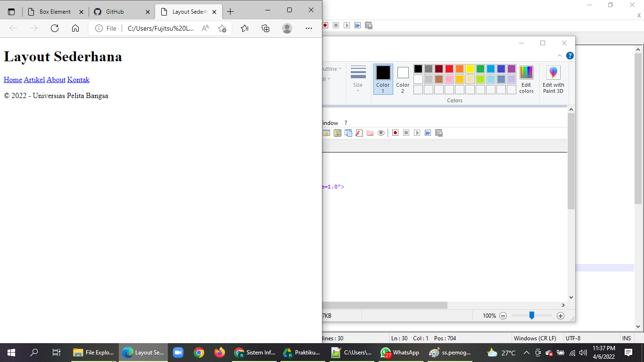This screenshot has width=644, height=362.
Task: Start macro recording in Notepad++
Action: click(395, 133)
